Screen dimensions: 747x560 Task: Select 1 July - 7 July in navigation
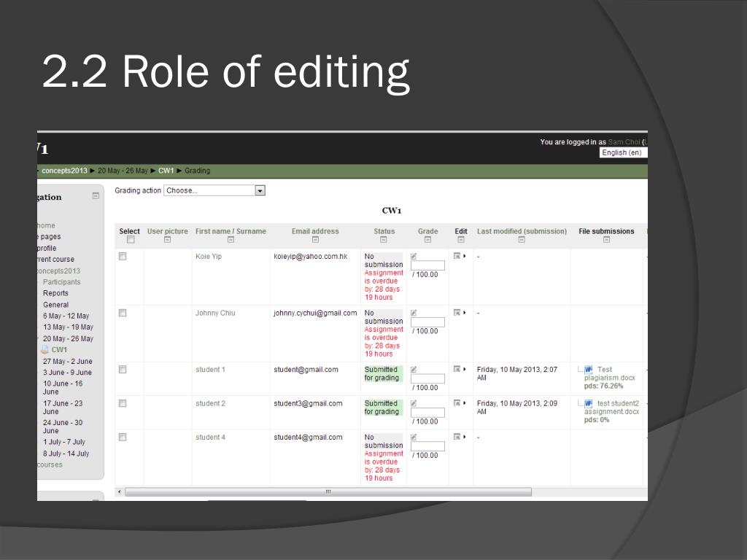click(x=64, y=442)
